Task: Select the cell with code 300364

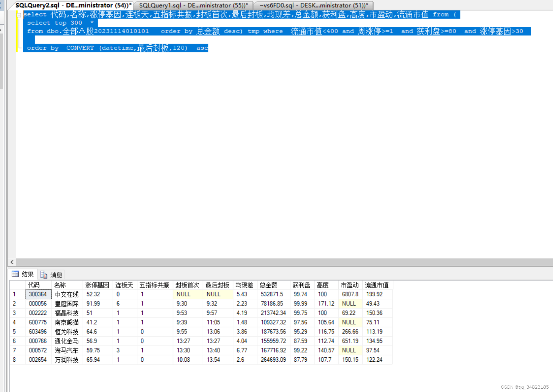Action: (x=38, y=294)
